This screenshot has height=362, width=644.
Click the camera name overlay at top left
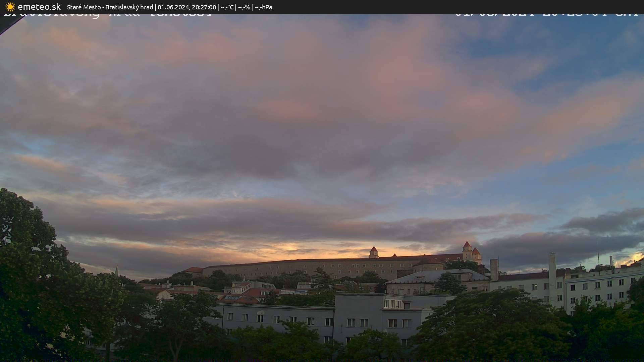[107, 15]
